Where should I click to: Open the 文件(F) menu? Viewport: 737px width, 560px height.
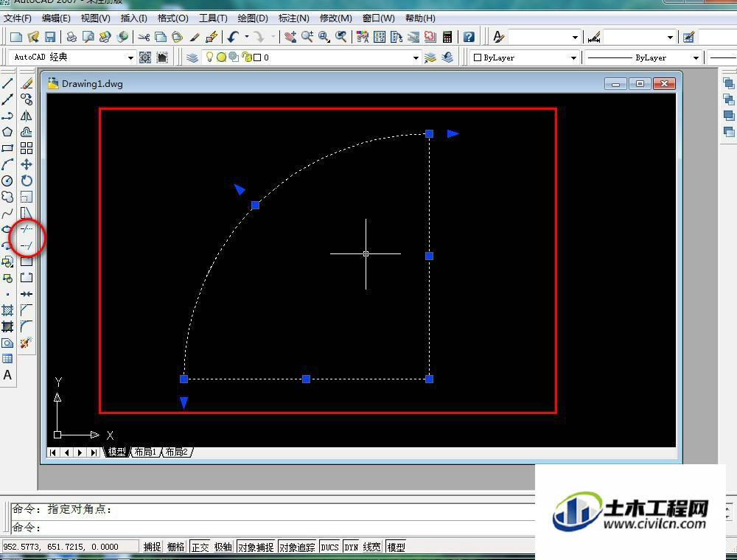pyautogui.click(x=18, y=18)
